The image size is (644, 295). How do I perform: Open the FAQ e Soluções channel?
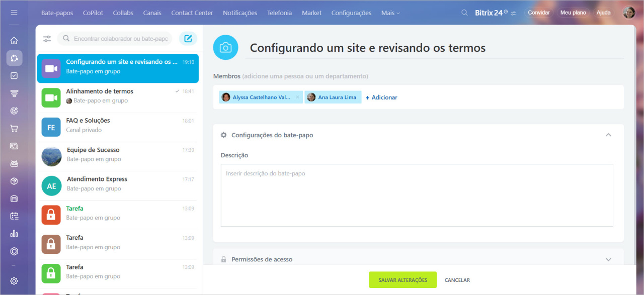tap(118, 127)
